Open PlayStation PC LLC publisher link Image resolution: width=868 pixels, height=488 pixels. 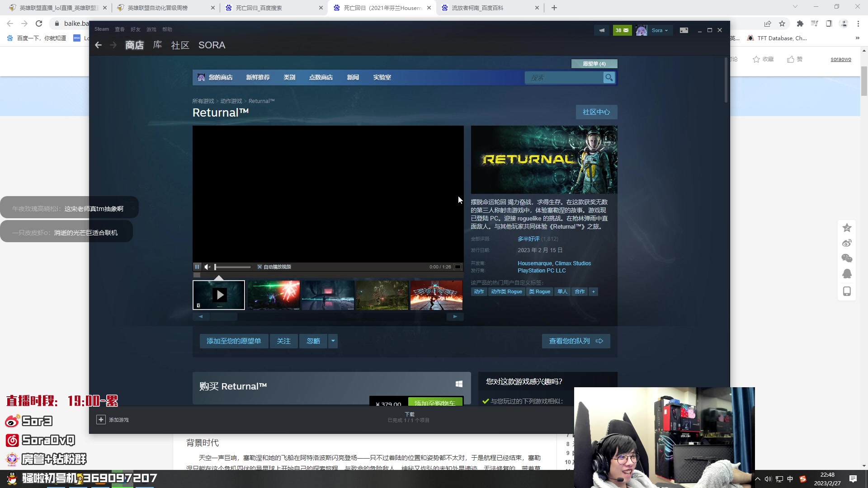point(542,271)
